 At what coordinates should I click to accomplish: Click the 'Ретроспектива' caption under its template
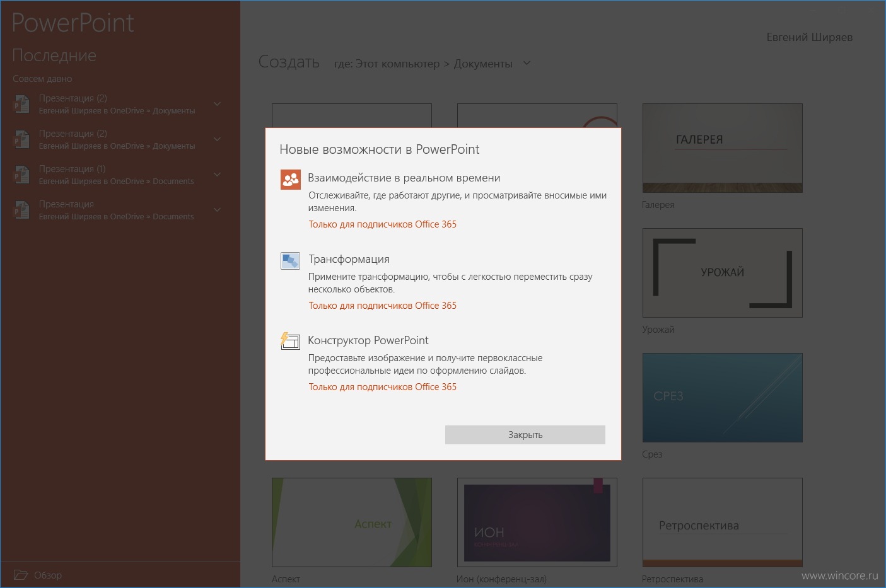click(x=672, y=579)
